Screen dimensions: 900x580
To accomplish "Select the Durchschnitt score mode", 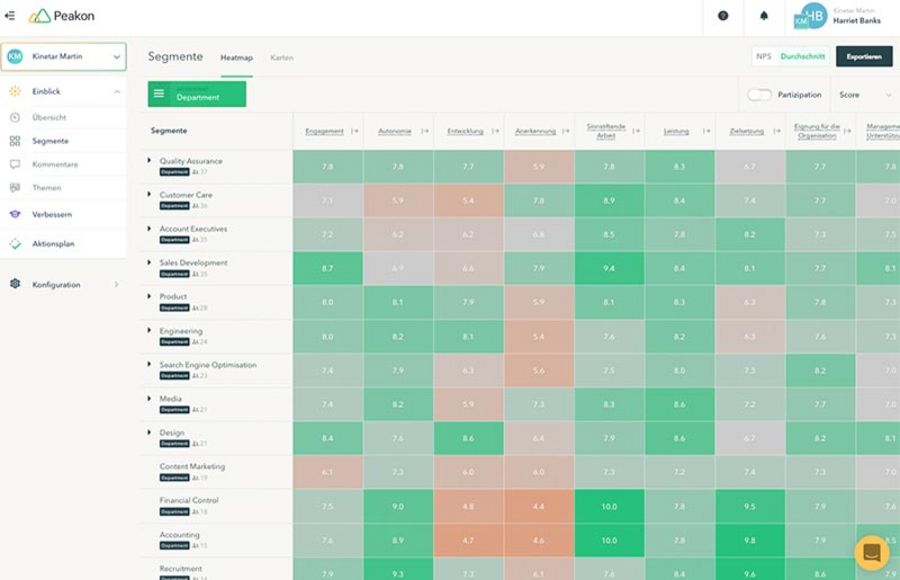I will coord(802,56).
